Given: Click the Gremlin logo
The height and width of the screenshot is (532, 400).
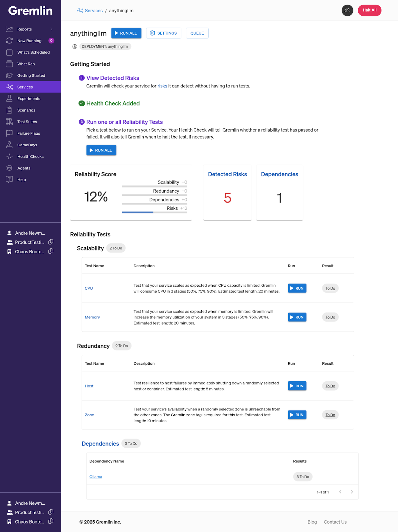Looking at the screenshot, I should 30,11.
